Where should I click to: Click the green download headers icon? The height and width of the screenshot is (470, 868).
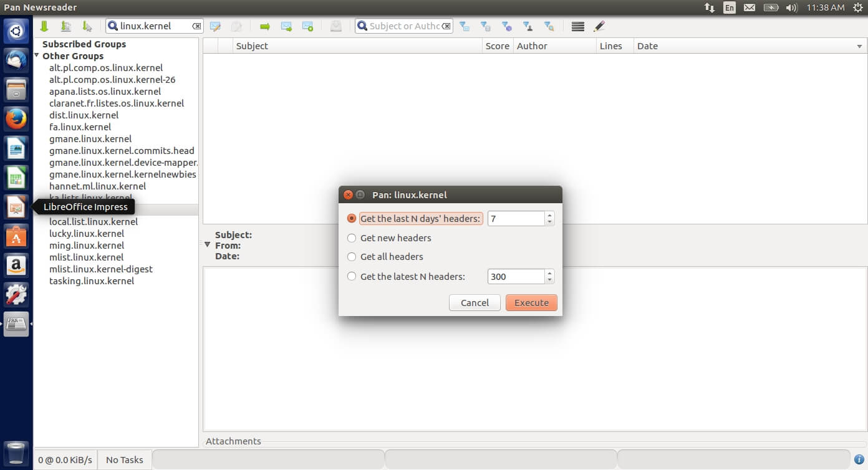(43, 26)
